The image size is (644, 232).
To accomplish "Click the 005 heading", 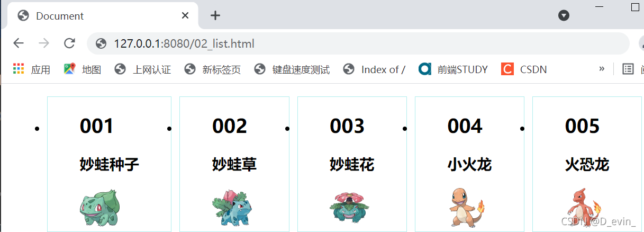I will [582, 127].
